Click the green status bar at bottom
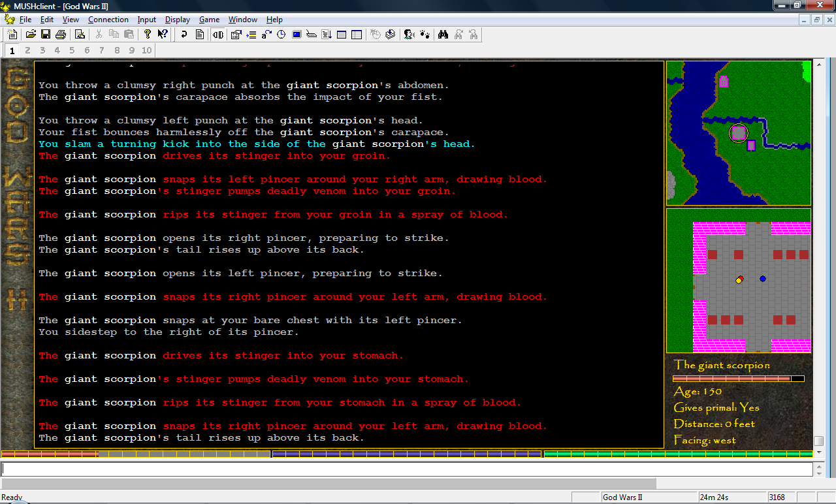The image size is (836, 504). pos(677,454)
